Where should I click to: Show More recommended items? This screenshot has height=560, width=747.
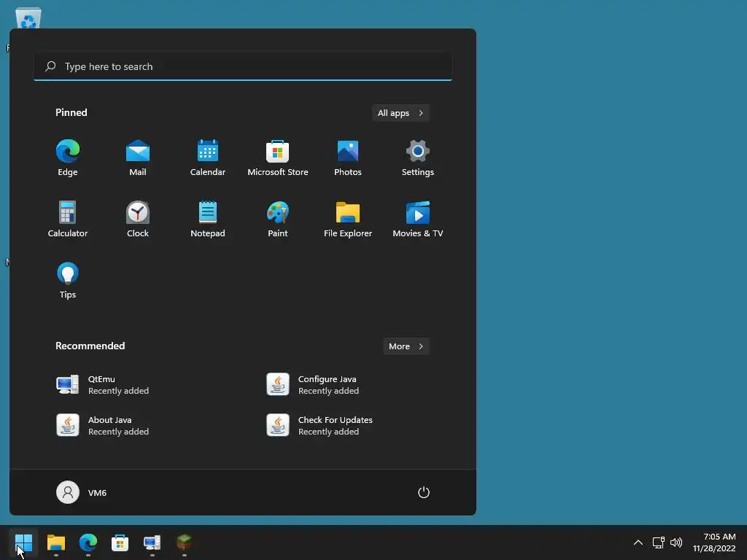point(406,346)
